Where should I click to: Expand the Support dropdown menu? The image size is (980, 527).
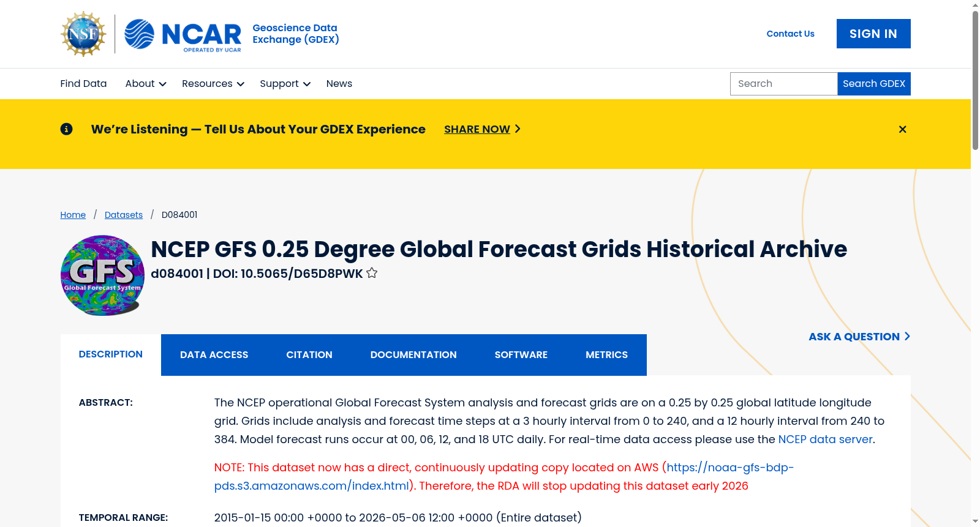pos(285,84)
